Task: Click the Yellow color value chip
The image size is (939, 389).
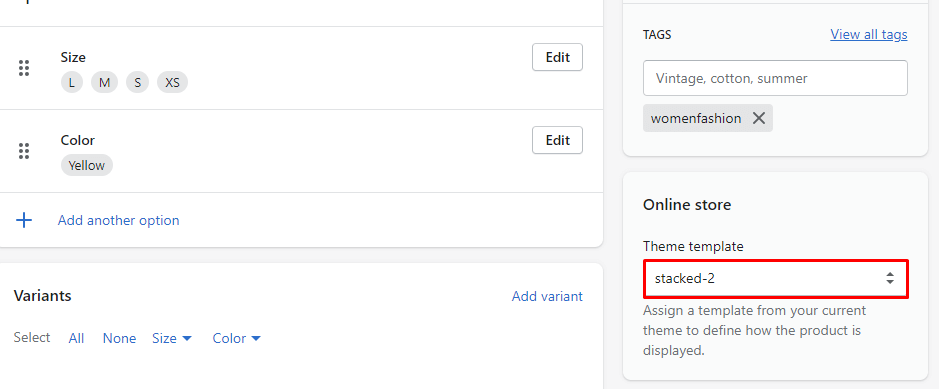Action: click(x=87, y=166)
